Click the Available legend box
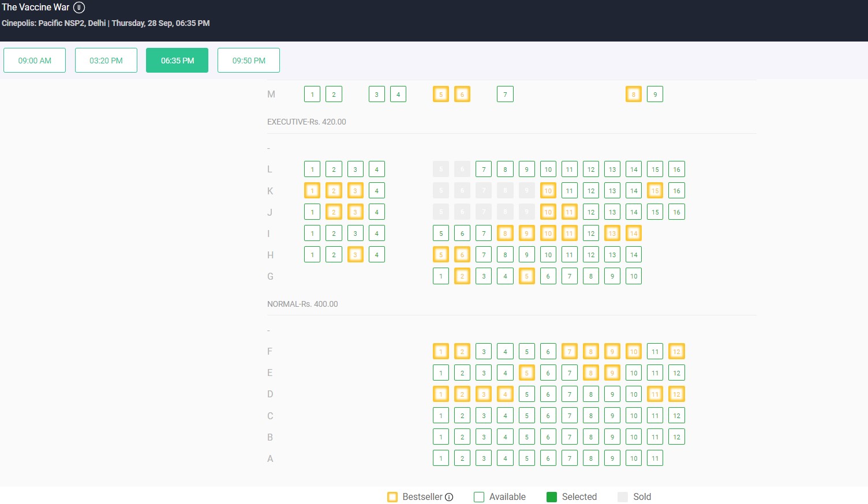This screenshot has height=504, width=868. pyautogui.click(x=479, y=497)
